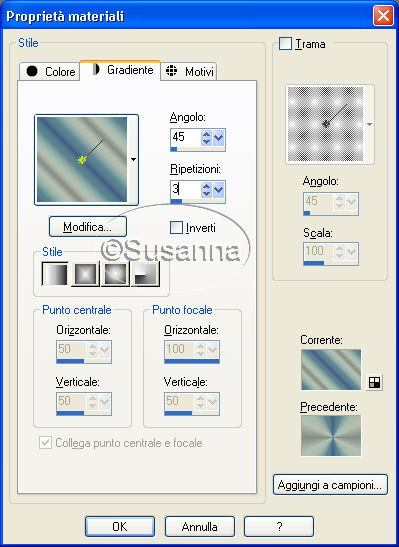
Task: Click the Precedente material swatch
Action: 331,435
